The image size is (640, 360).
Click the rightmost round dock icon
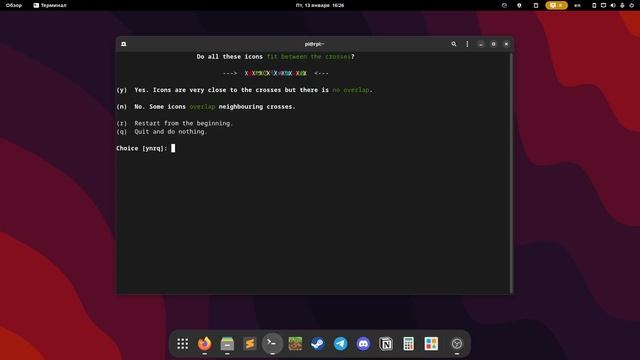(457, 344)
